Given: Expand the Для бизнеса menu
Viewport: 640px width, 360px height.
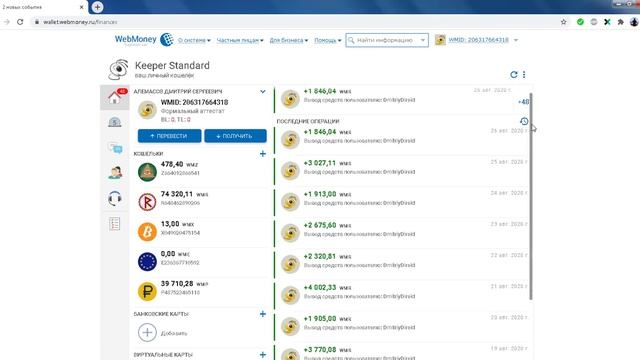Looking at the screenshot, I should point(289,40).
